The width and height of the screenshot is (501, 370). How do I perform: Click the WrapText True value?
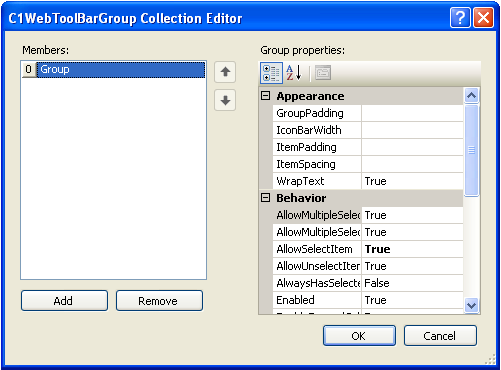(x=412, y=181)
